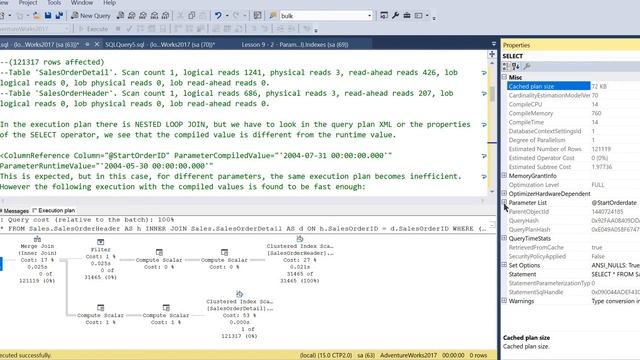Click the Copy icon in toolbar
Image resolution: width=640 pixels, height=360 pixels.
(191, 16)
